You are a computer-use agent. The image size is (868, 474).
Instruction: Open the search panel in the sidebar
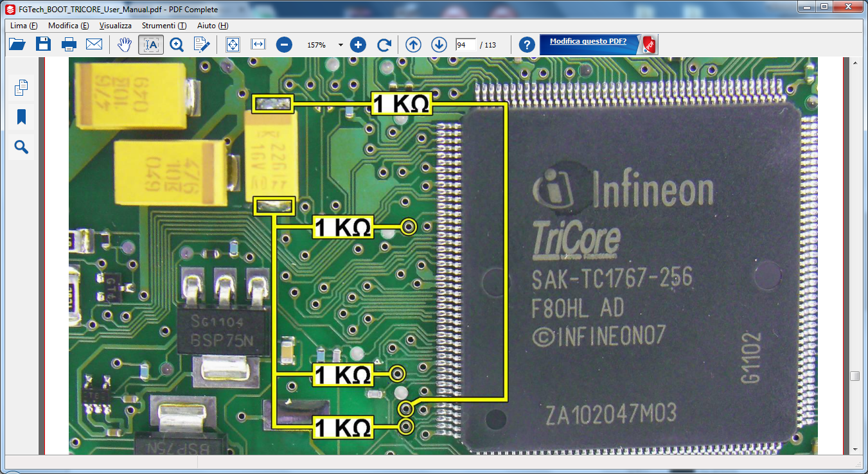[x=21, y=148]
